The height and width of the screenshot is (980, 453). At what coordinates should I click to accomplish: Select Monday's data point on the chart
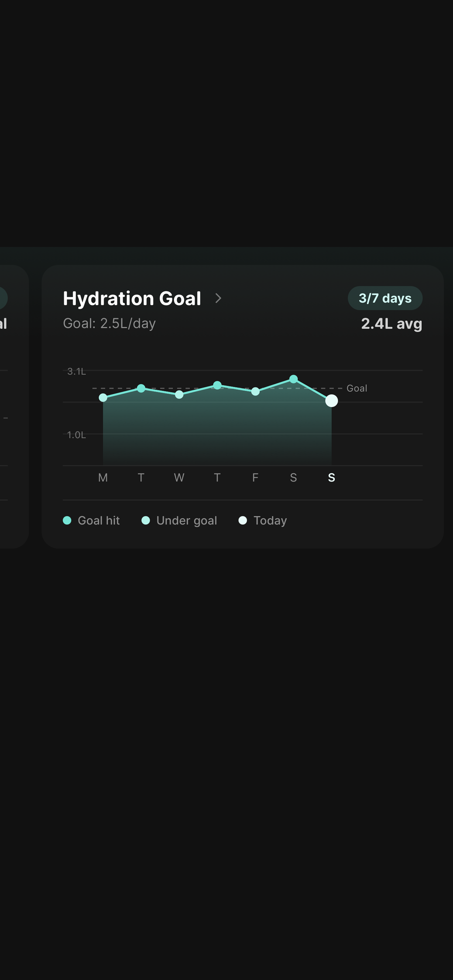tap(103, 397)
